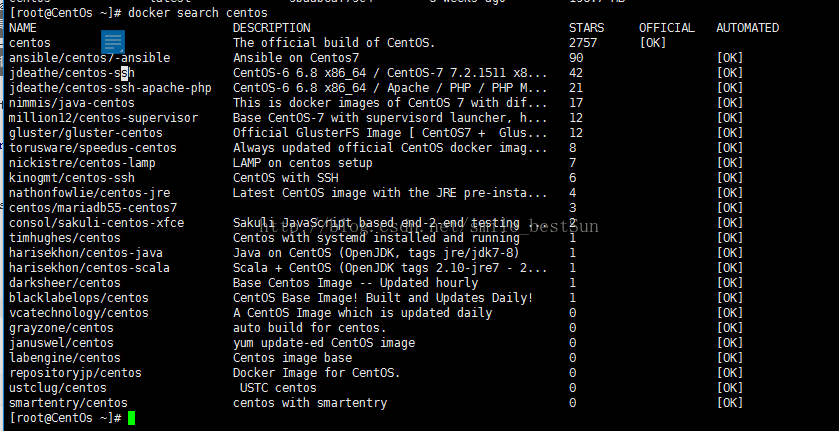Click the OFFICIAL [OK] marker for centos
839x431 pixels.
point(653,43)
